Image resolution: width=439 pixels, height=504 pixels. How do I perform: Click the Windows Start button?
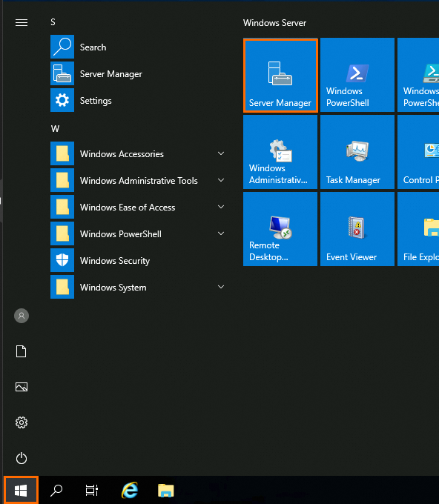coord(21,490)
